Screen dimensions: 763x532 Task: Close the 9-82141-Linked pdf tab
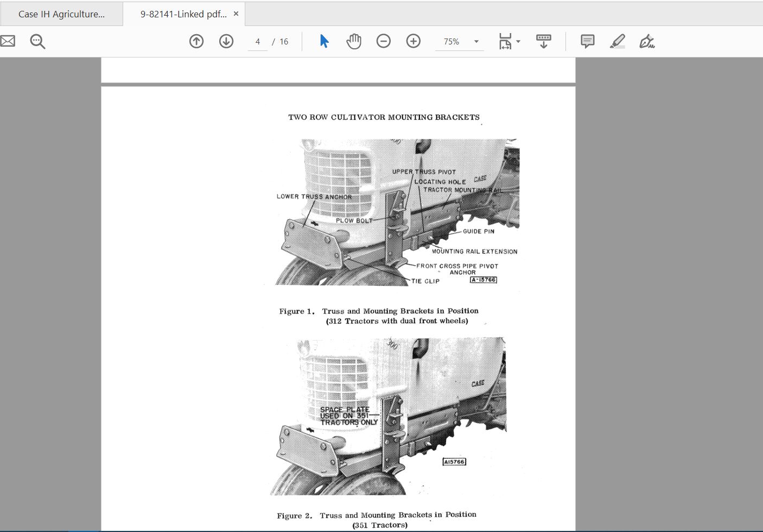236,14
